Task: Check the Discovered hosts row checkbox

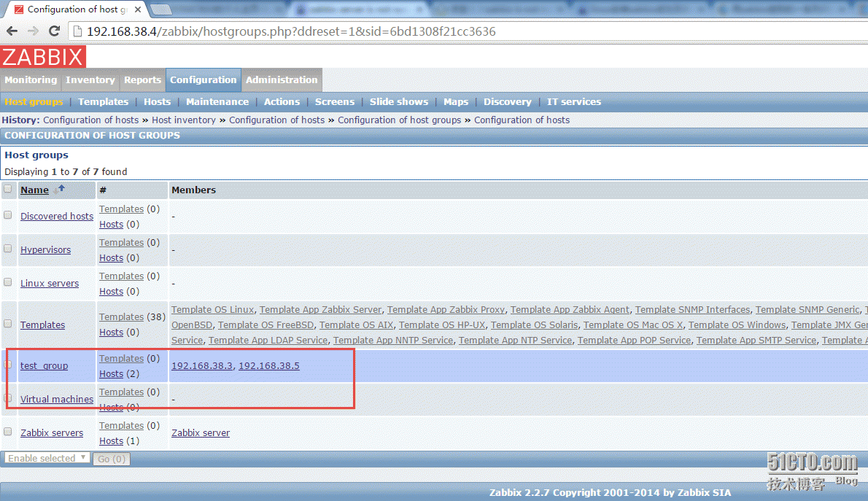Action: click(x=8, y=215)
